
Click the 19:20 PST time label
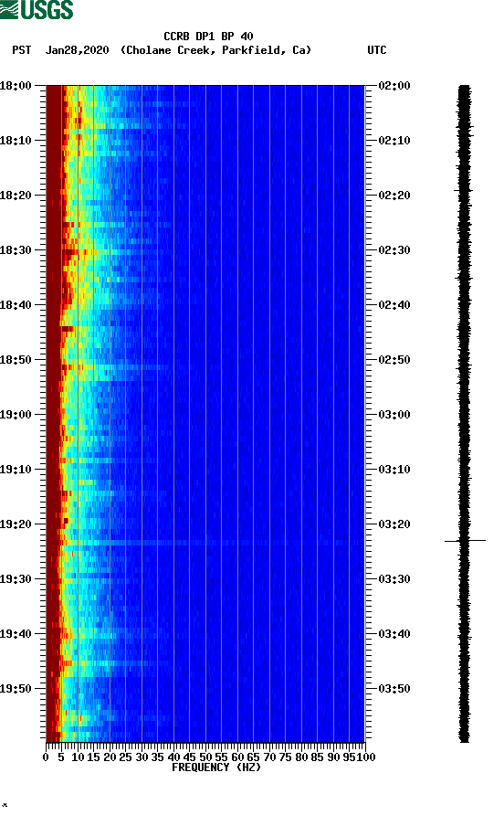16,524
